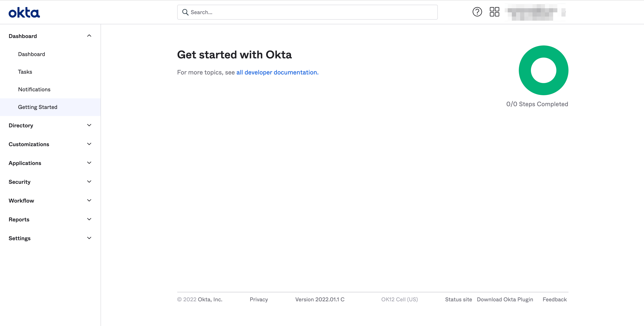Click the Okta logo
The height and width of the screenshot is (326, 644).
[x=24, y=12]
